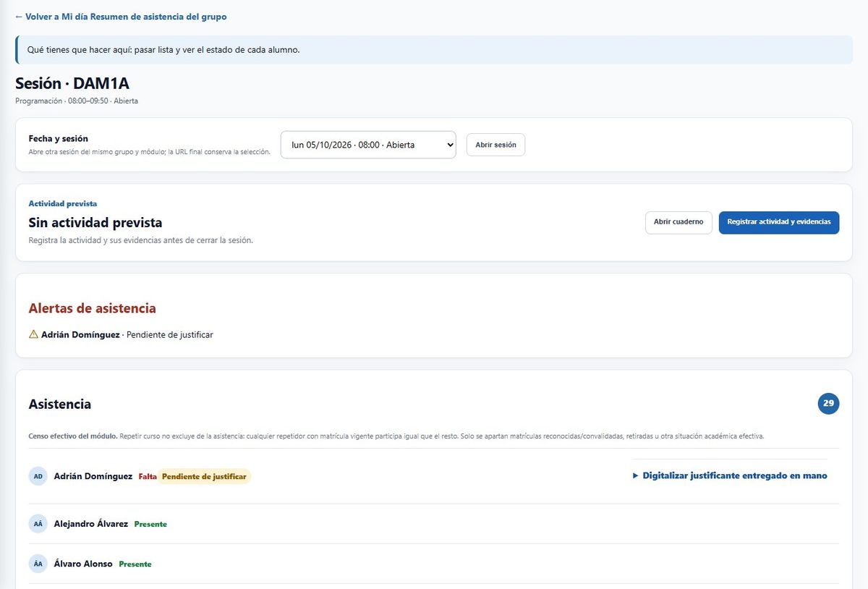
Task: Click the Sesión · DAM1A page heading
Action: click(x=72, y=83)
